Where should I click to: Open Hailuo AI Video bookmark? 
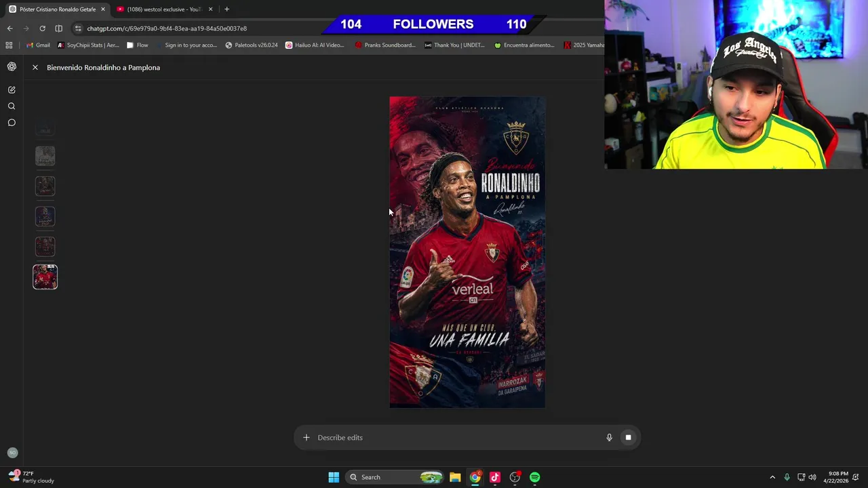(x=315, y=45)
